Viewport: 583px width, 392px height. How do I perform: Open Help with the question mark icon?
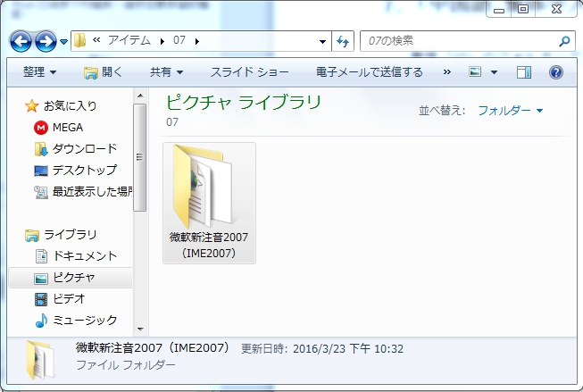click(x=556, y=72)
